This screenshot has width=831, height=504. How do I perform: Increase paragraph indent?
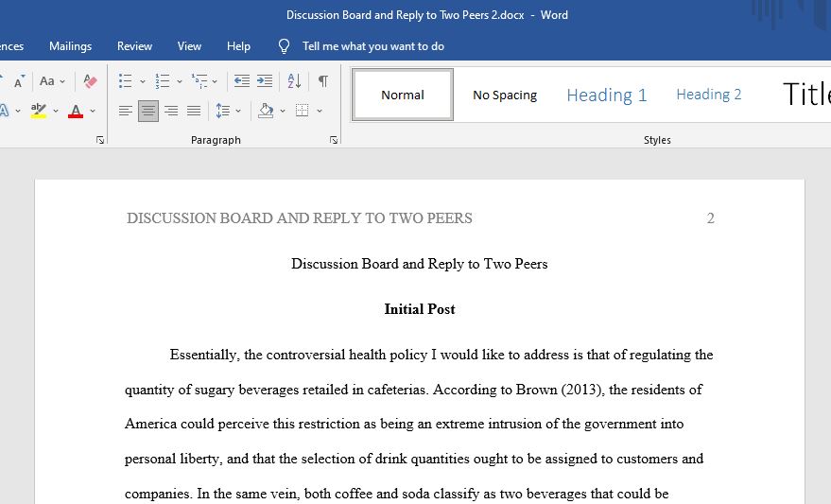point(265,80)
